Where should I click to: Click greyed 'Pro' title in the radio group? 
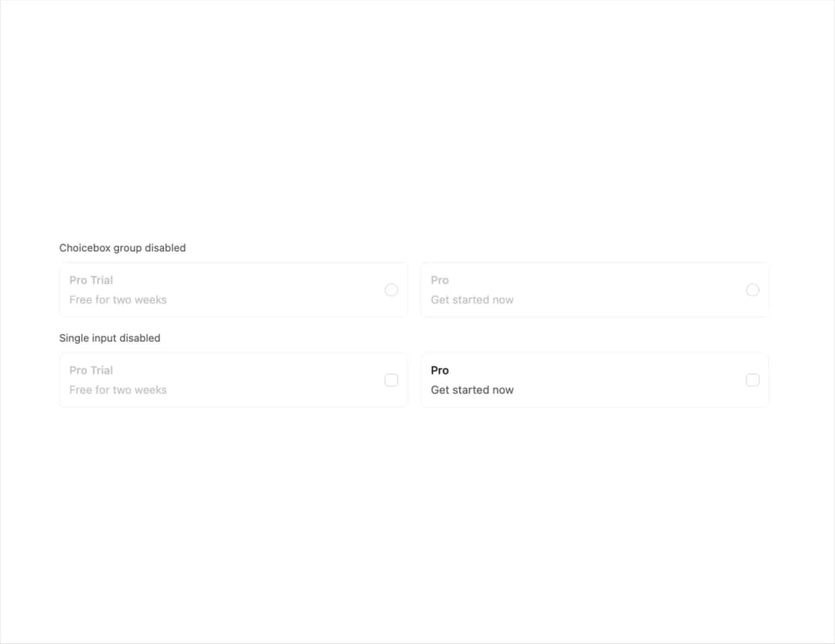point(439,280)
